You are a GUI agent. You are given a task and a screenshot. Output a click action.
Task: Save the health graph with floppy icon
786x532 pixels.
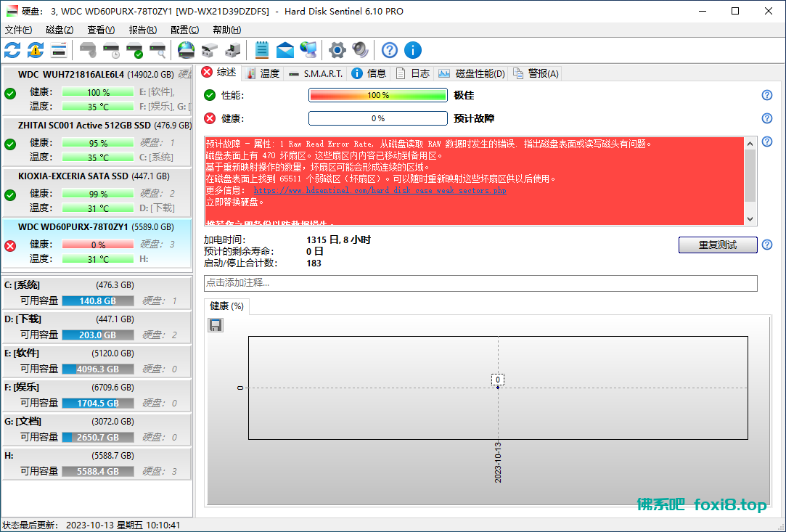coord(215,324)
